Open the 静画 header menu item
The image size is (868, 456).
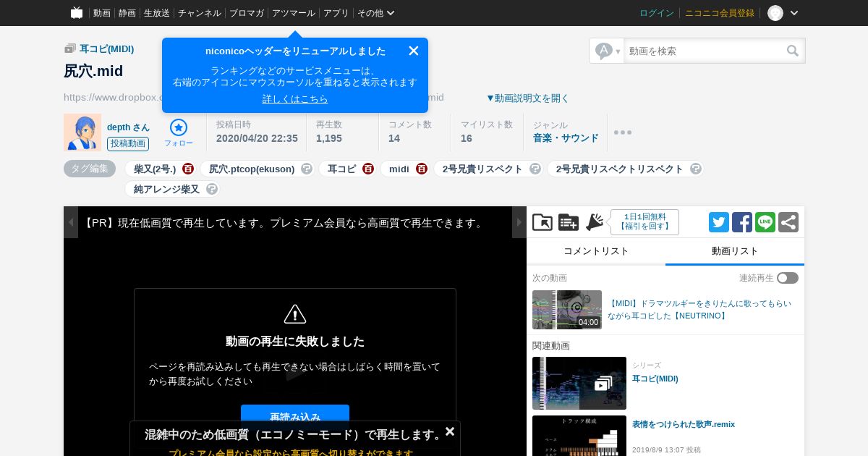click(127, 13)
